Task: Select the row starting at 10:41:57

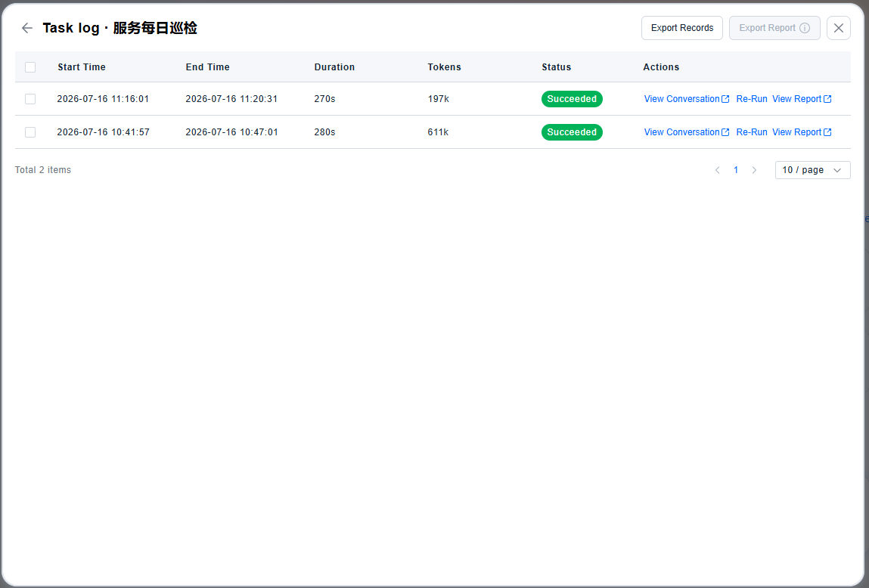Action: click(30, 132)
